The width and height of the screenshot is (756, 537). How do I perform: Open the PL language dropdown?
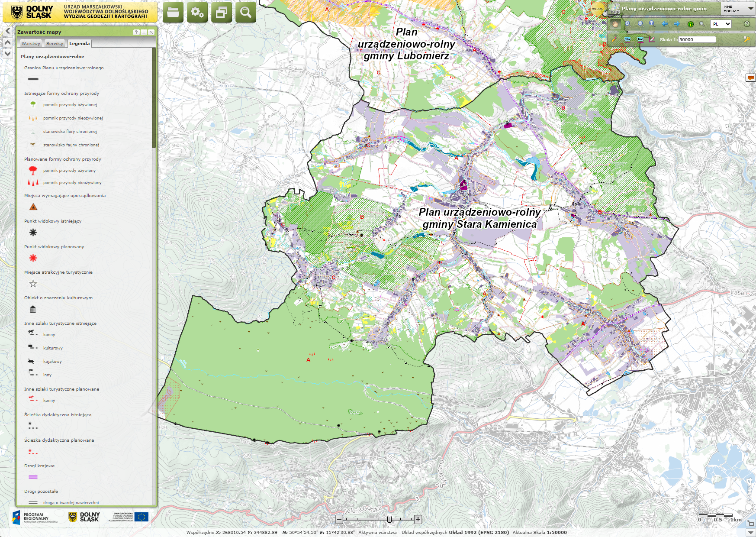click(x=721, y=24)
